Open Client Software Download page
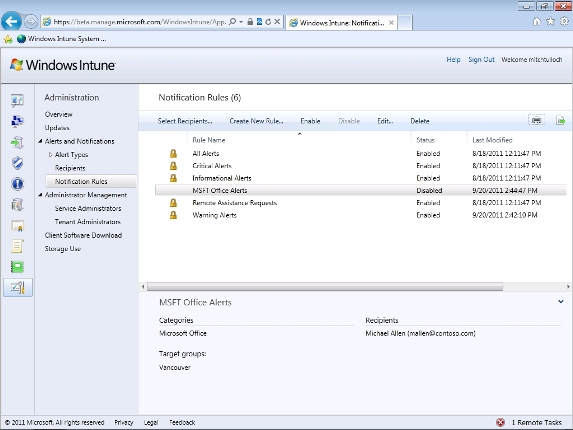This screenshot has height=430, width=573. click(x=83, y=235)
